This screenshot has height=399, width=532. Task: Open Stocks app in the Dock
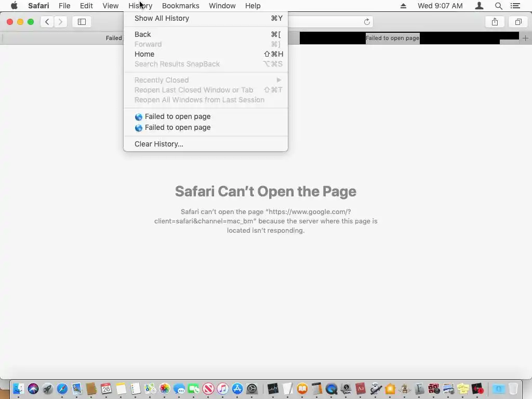[x=273, y=389]
